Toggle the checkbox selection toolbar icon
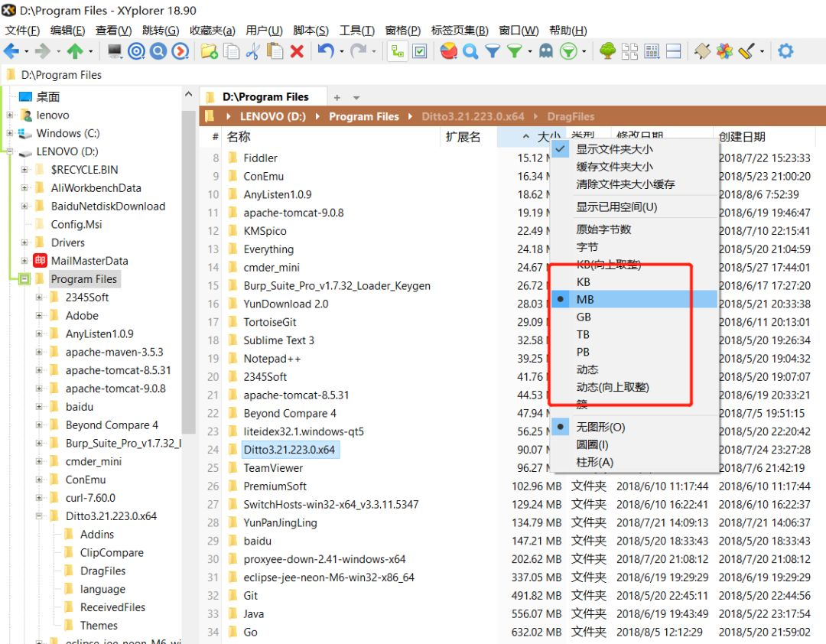 click(x=420, y=51)
